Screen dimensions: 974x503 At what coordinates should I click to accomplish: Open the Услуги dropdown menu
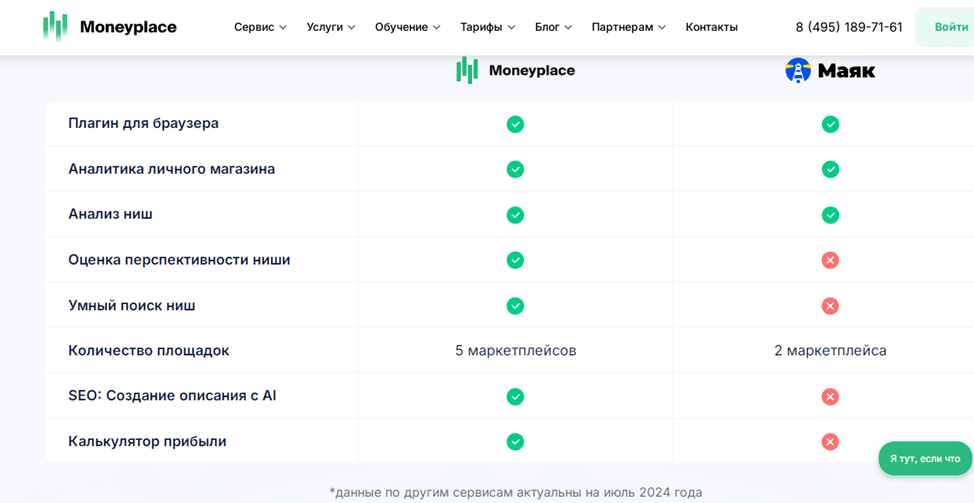330,27
